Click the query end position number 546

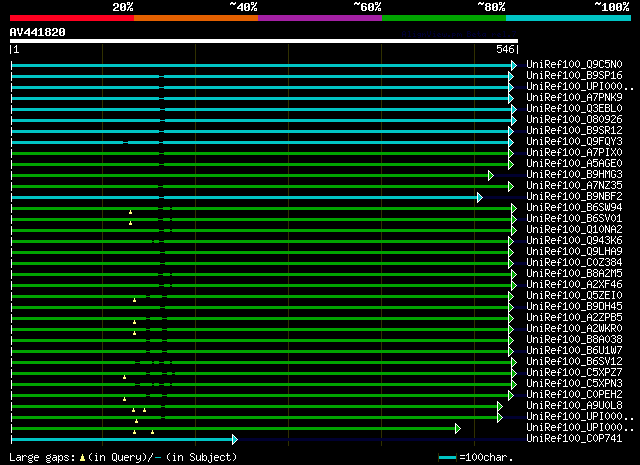click(505, 49)
